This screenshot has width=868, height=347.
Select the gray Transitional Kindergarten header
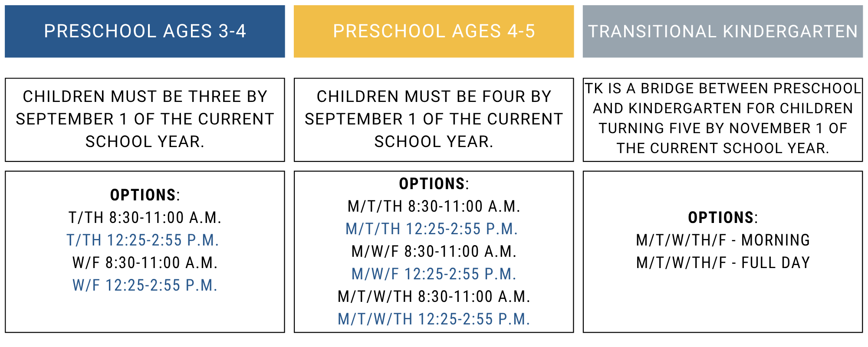(x=723, y=31)
